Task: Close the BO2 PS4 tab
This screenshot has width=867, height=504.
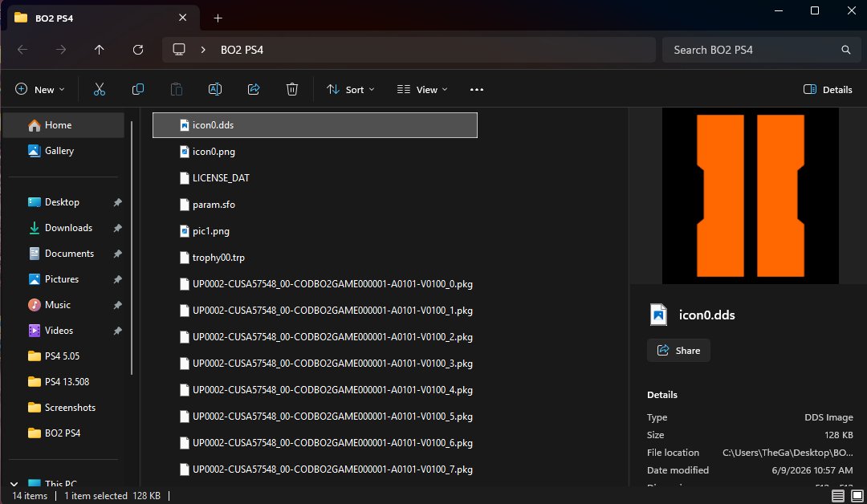Action: pos(182,18)
